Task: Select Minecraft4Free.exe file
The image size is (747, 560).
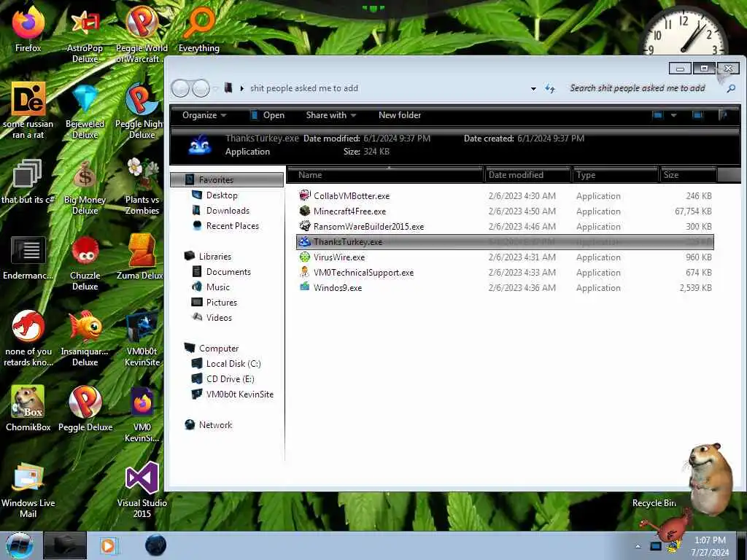Action: 505,211
